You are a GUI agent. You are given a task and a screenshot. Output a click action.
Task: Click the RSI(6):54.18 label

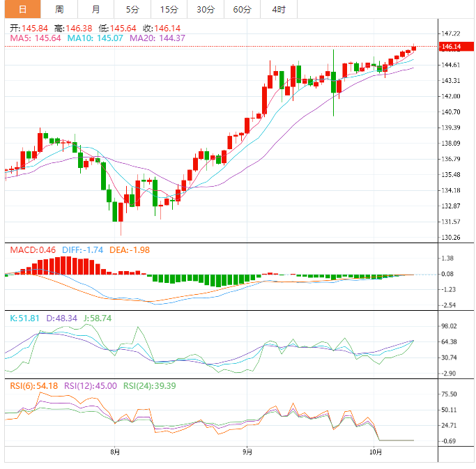(x=33, y=386)
